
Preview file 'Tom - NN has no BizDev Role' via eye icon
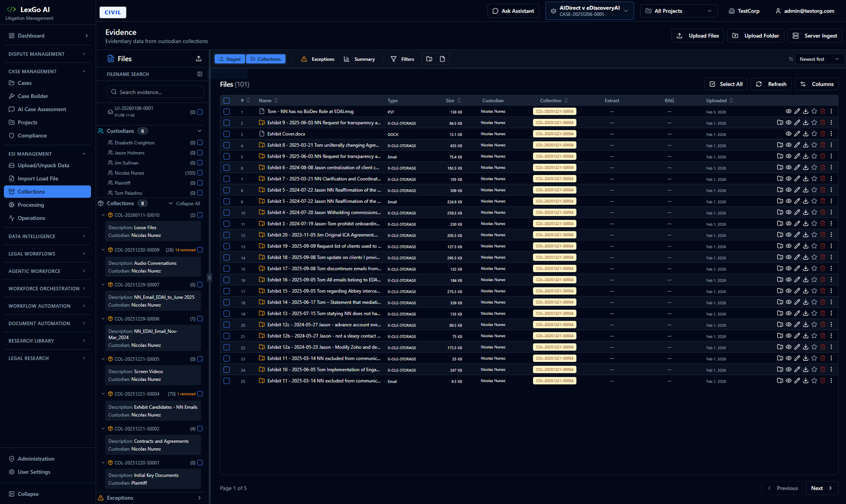click(788, 111)
